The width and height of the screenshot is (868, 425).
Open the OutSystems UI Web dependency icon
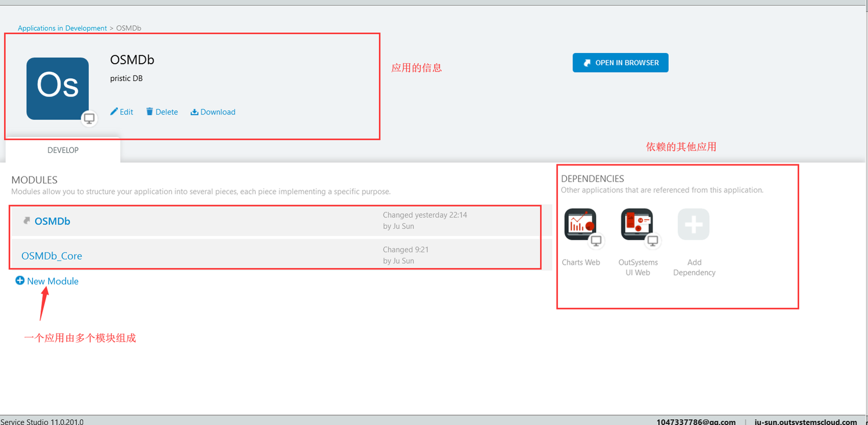click(637, 224)
